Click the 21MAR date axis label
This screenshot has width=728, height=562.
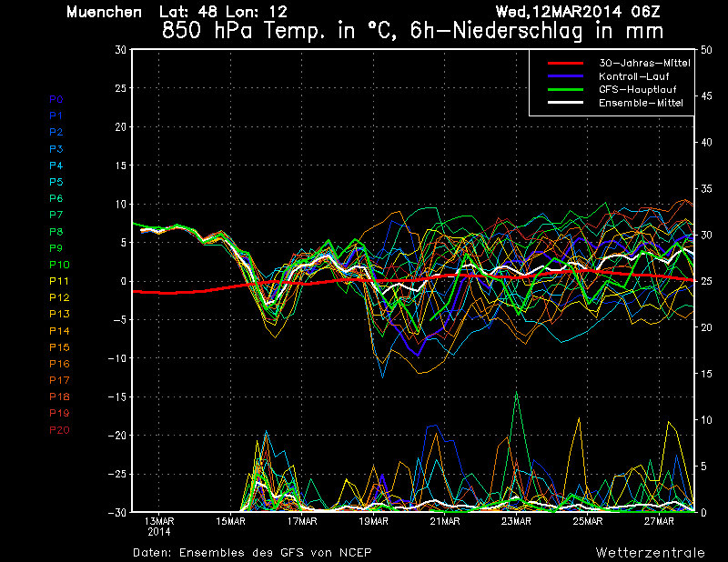click(445, 522)
